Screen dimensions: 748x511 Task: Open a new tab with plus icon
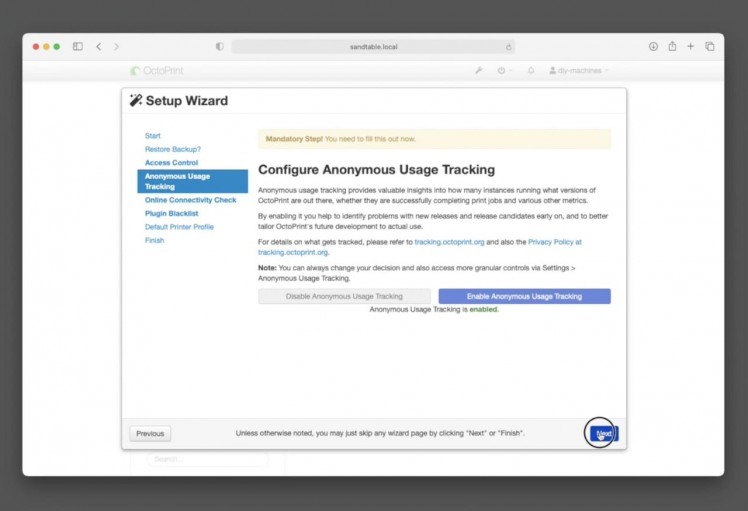pos(690,46)
